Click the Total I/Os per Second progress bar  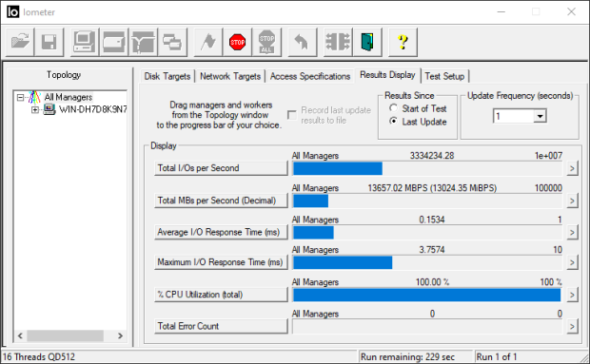tap(427, 168)
